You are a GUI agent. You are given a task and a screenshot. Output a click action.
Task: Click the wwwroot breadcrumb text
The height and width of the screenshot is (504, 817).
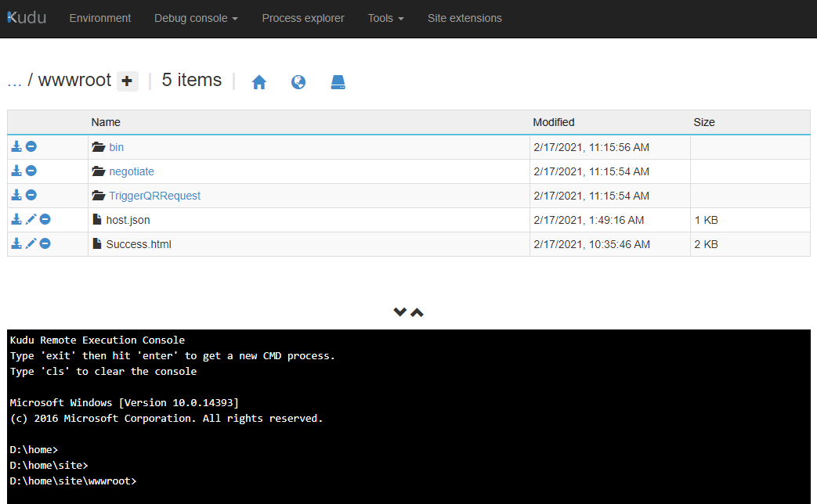(74, 80)
